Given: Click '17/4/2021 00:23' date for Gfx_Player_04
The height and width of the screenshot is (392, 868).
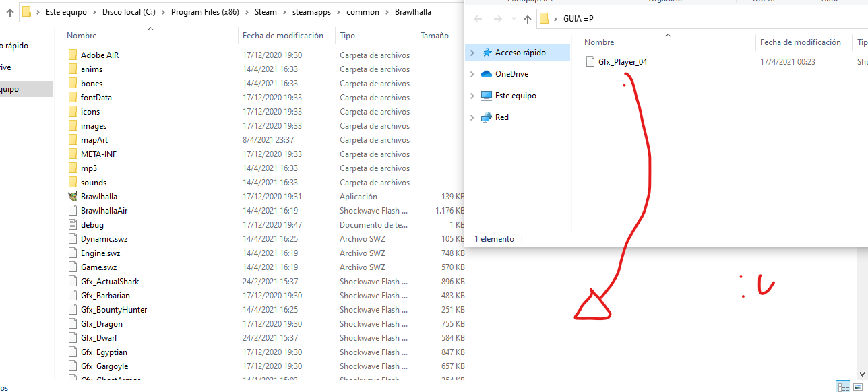Looking at the screenshot, I should coord(788,61).
